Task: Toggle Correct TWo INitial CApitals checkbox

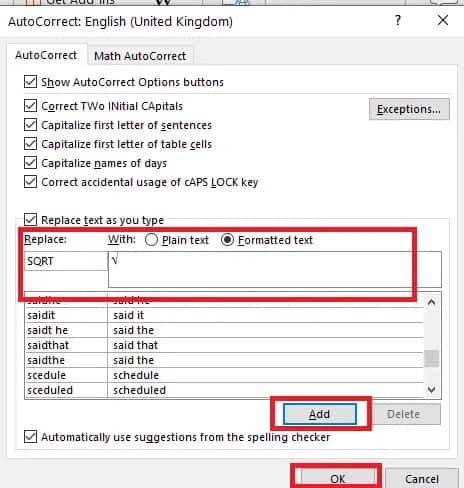Action: [x=30, y=106]
